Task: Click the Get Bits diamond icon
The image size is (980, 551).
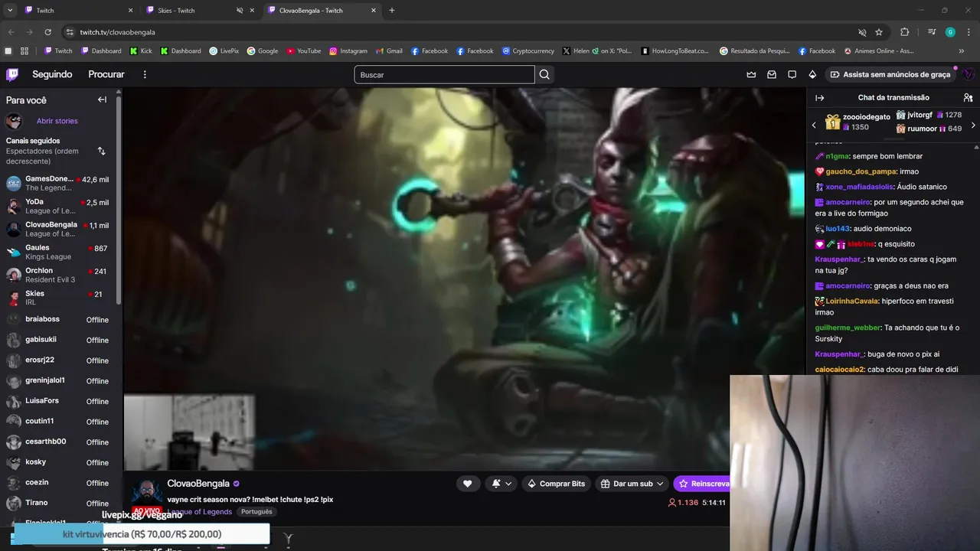Action: [812, 74]
